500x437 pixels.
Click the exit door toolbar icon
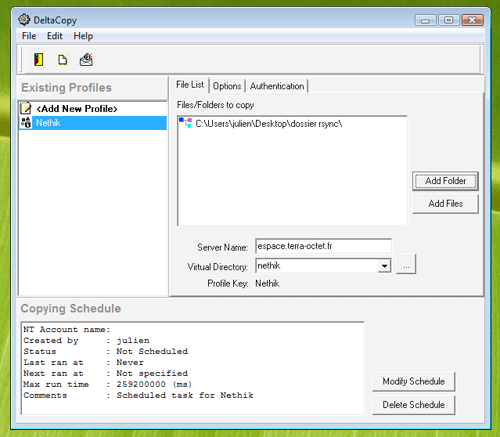(x=39, y=60)
